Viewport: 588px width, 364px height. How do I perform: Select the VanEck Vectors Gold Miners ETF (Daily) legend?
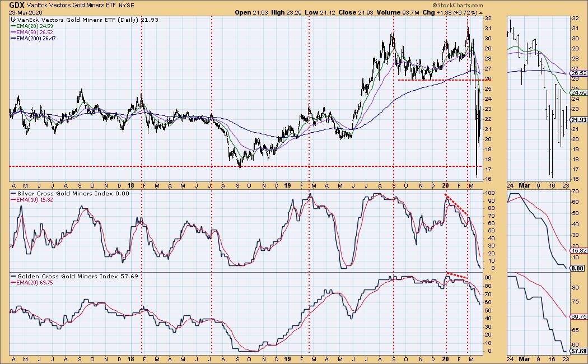[85, 20]
